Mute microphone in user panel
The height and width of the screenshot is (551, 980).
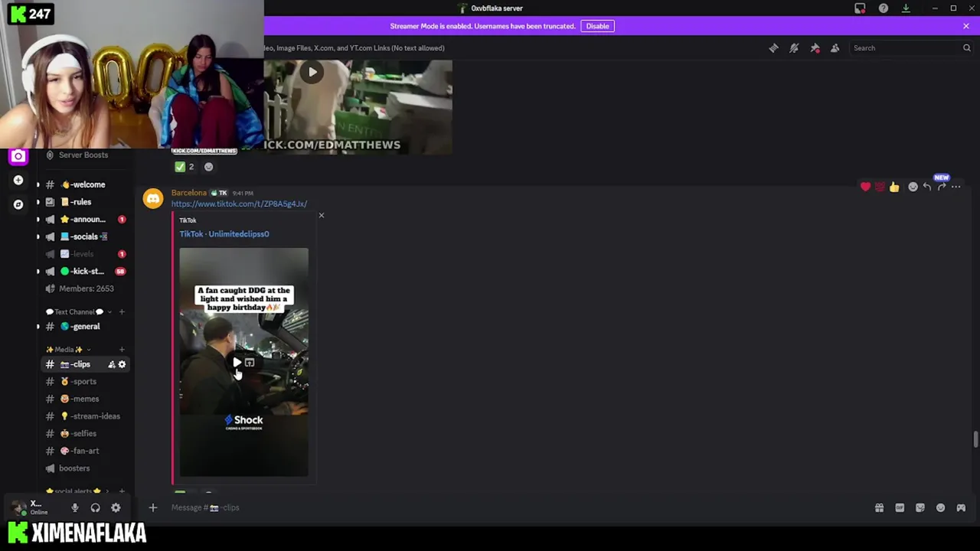click(x=75, y=508)
